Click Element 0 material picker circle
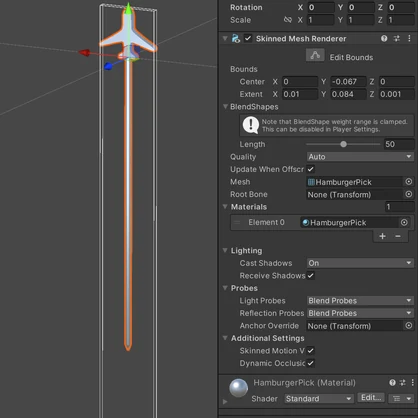 [x=404, y=222]
